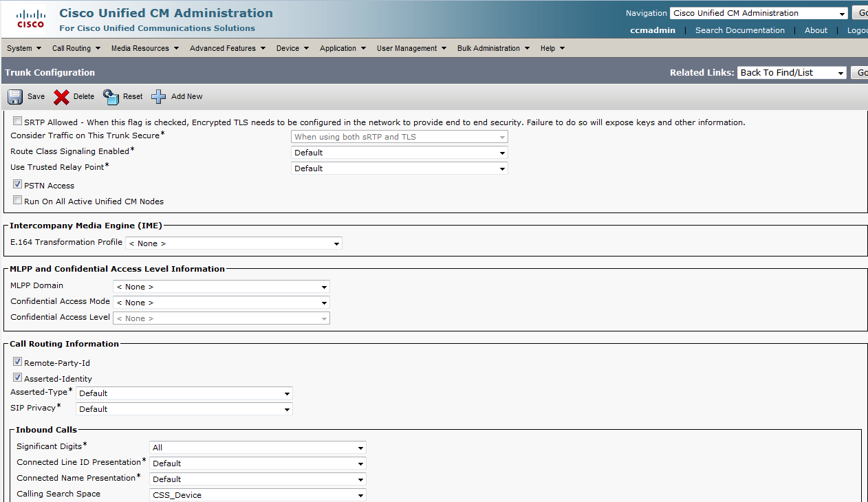The image size is (868, 502).
Task: Click the Save floppy disk icon
Action: click(15, 96)
